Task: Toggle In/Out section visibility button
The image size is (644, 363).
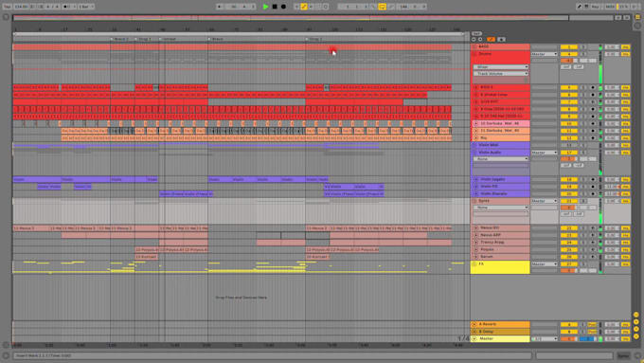Action: (635, 315)
